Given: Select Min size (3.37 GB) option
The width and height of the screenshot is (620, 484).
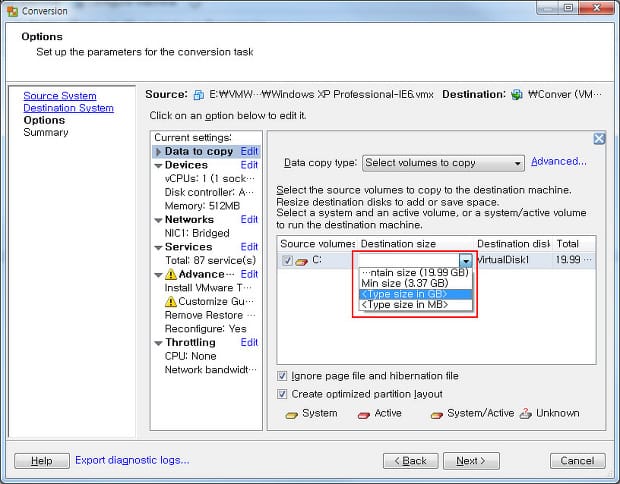Looking at the screenshot, I should click(x=416, y=283).
